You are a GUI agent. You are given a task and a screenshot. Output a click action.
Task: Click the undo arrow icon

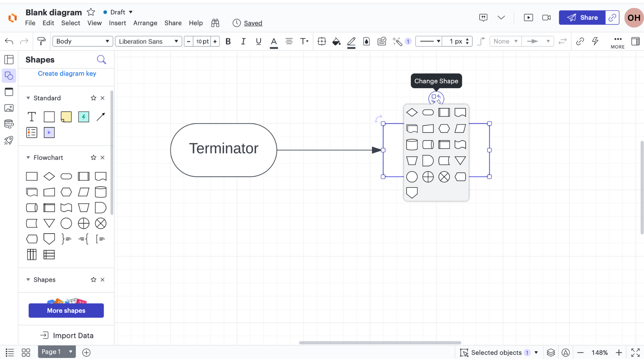point(9,41)
